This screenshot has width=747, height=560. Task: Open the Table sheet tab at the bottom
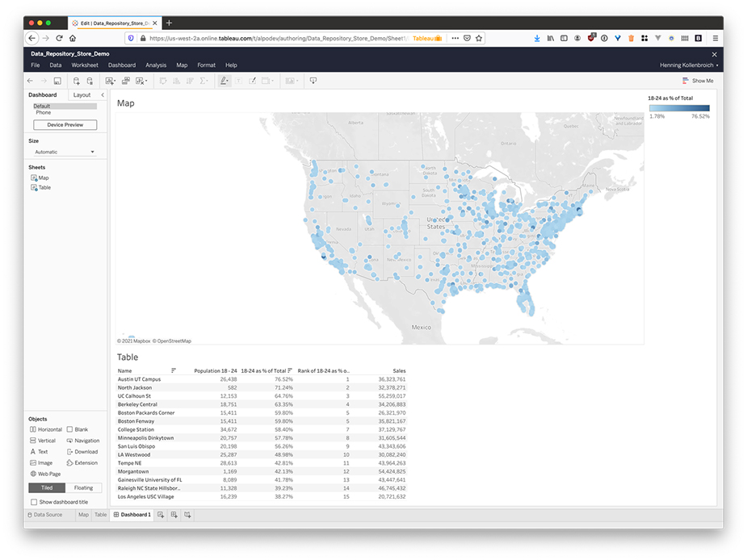[100, 515]
